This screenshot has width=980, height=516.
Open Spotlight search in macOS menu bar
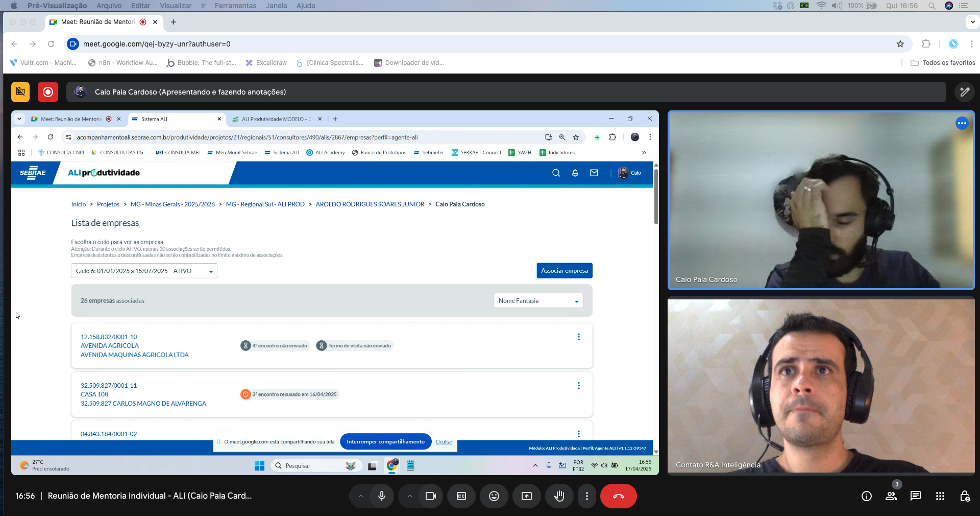point(932,6)
